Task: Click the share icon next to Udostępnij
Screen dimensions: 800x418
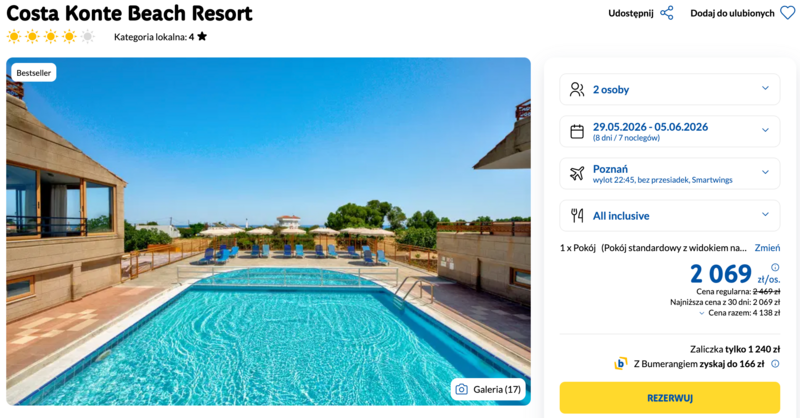Action: (x=667, y=13)
